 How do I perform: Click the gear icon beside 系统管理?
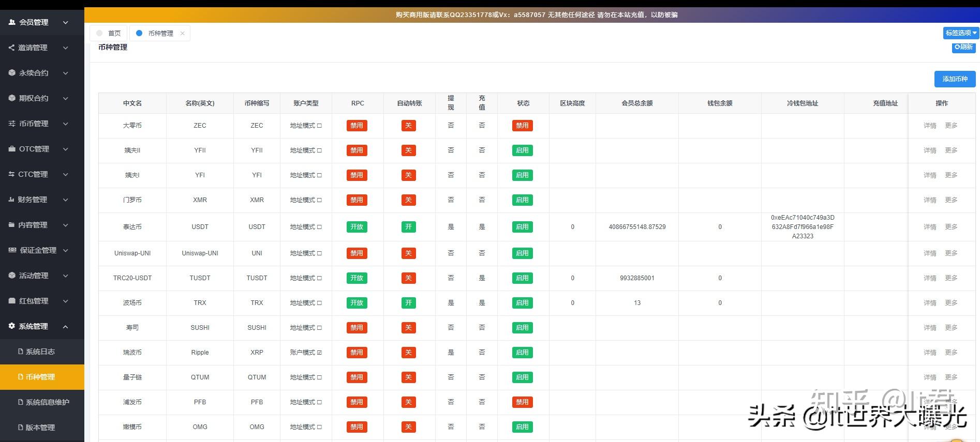(12, 326)
